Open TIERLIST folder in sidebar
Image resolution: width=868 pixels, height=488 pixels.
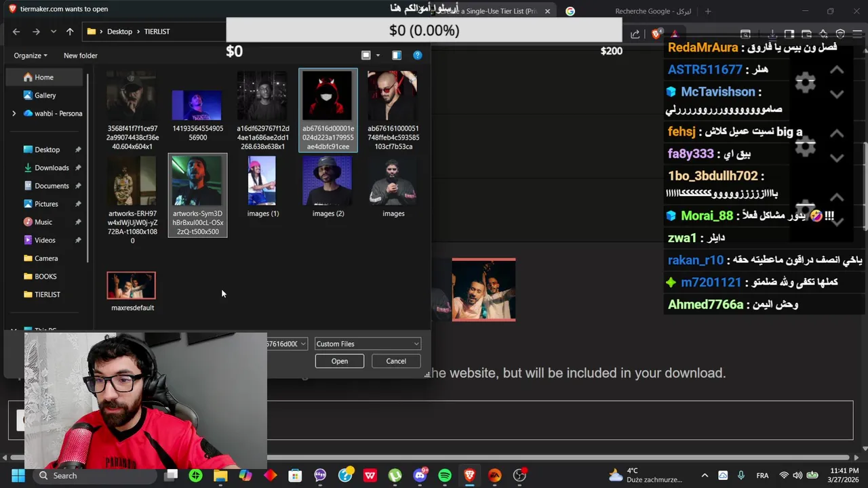click(x=47, y=295)
